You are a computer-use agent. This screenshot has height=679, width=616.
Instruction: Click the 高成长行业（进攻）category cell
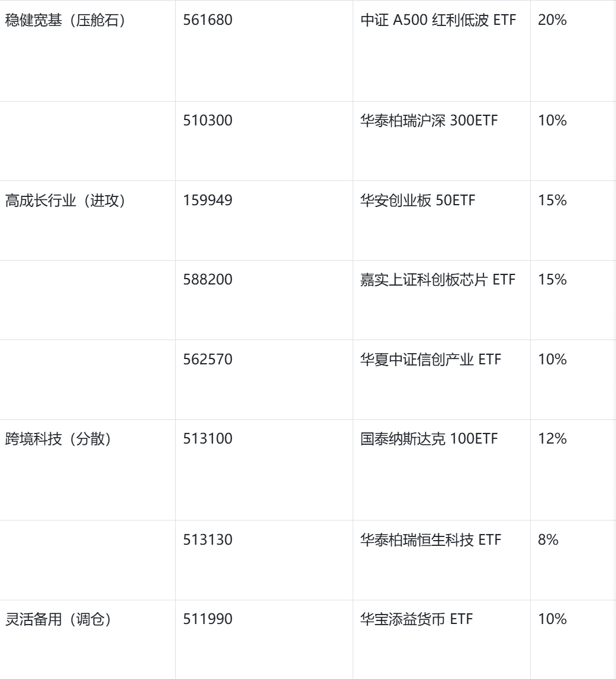pos(65,201)
